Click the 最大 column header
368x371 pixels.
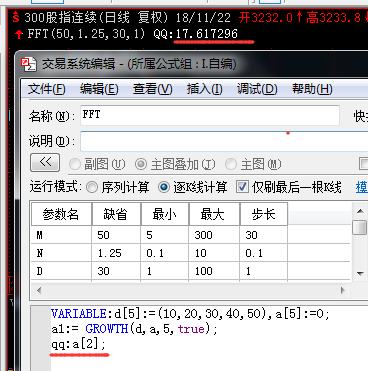214,214
